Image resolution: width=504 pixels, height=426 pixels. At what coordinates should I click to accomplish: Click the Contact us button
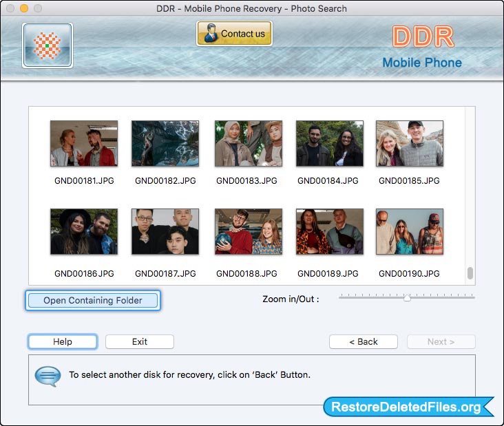click(234, 34)
